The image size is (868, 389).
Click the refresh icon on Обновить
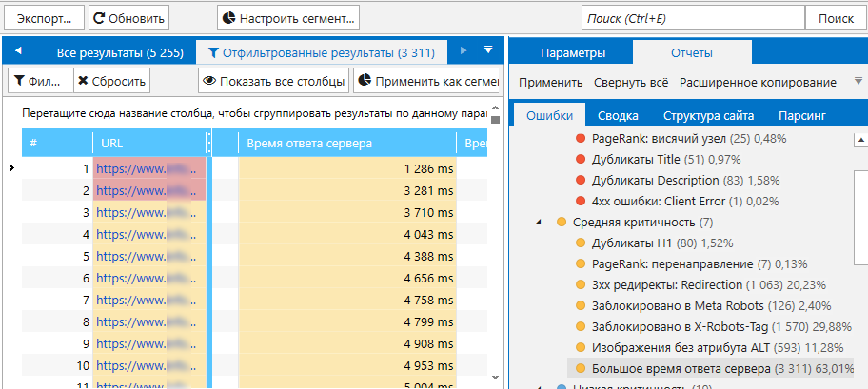point(100,18)
